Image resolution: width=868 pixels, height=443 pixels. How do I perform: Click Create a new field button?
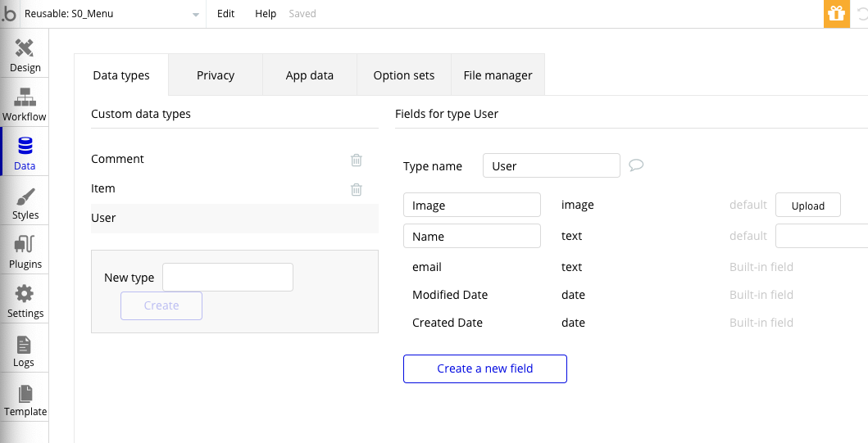coord(485,368)
